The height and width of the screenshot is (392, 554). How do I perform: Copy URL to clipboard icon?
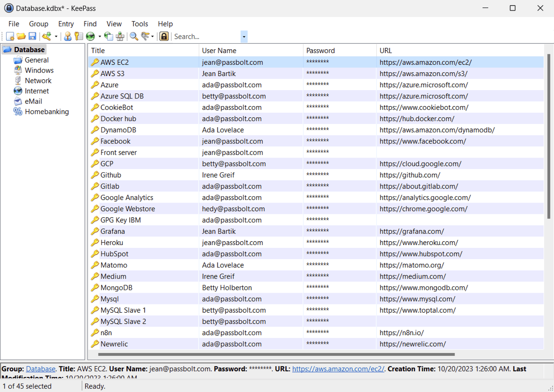pos(109,36)
